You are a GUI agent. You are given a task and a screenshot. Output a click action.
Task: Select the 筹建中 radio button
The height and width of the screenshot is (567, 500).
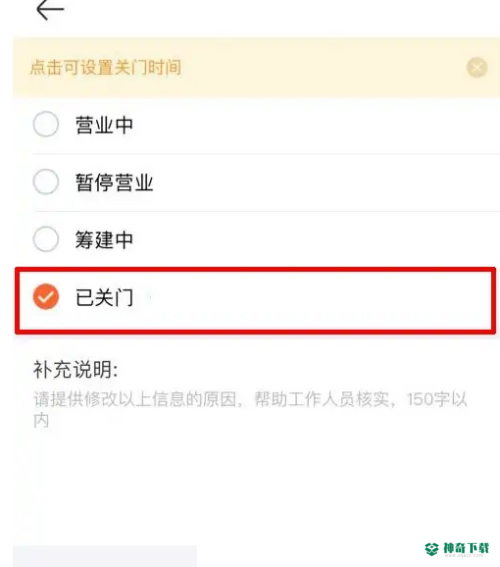[x=46, y=239]
